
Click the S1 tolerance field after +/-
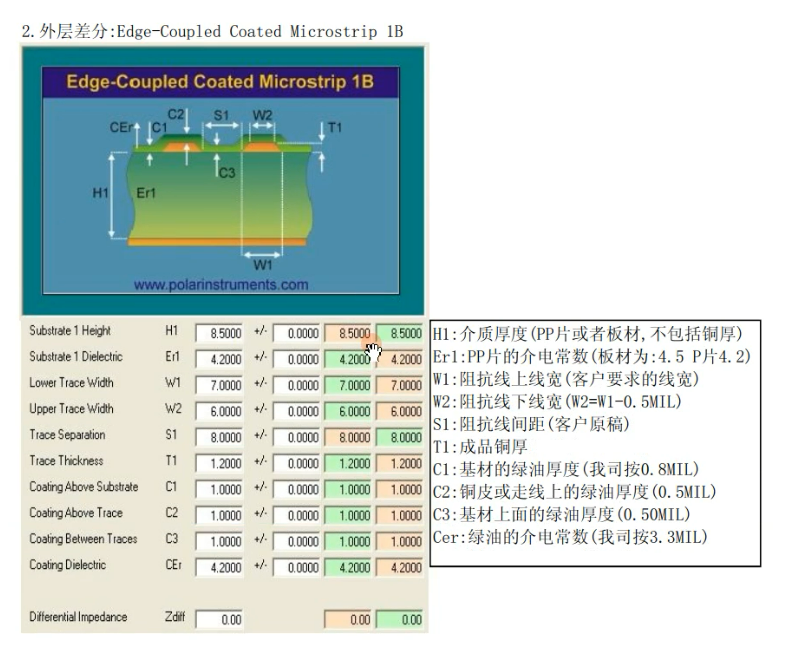tap(297, 437)
